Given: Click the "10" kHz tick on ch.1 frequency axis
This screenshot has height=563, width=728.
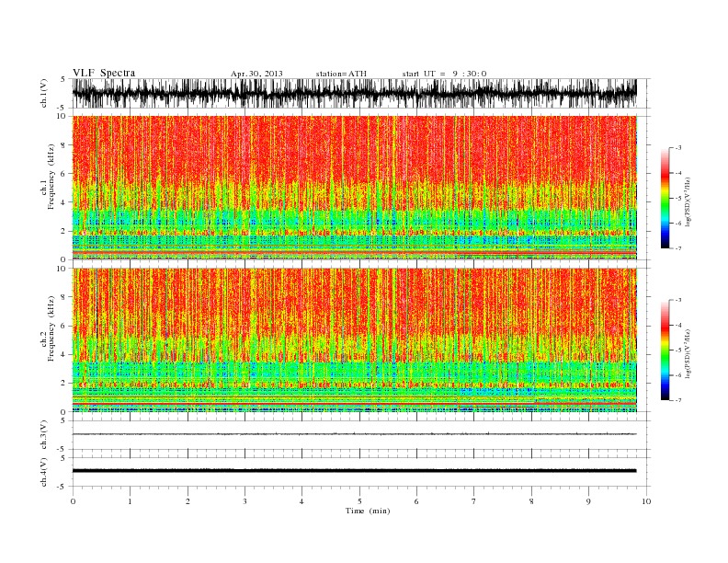Looking at the screenshot, I should pos(62,116).
